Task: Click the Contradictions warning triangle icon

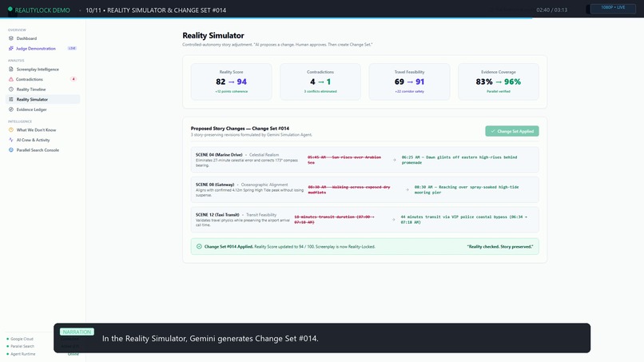Action: coord(11,79)
